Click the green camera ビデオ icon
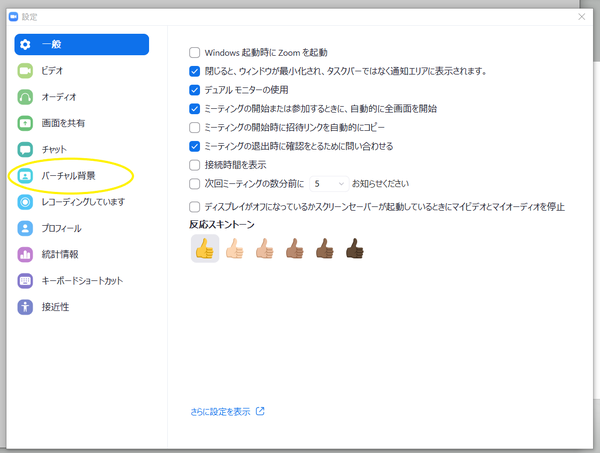600x453 pixels. tap(25, 71)
